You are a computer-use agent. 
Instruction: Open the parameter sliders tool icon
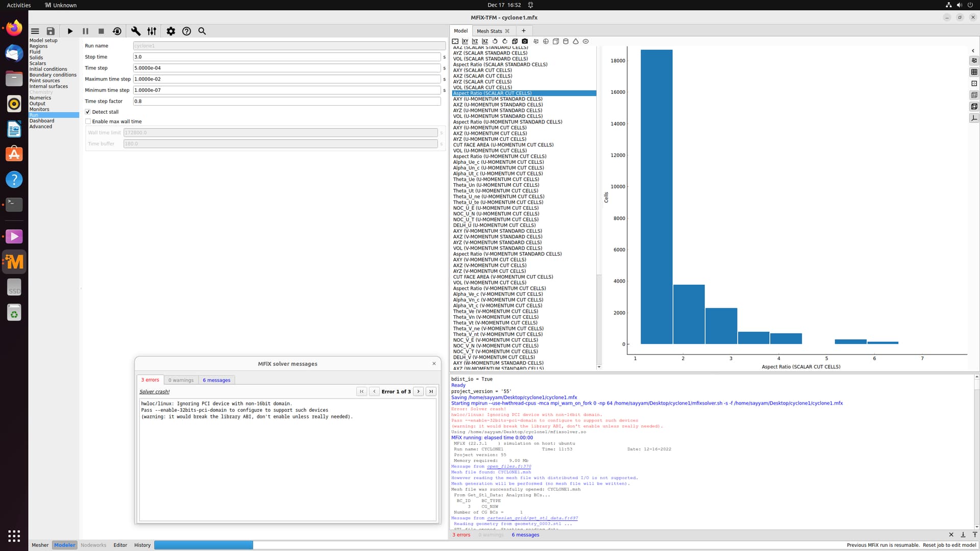coord(152,31)
